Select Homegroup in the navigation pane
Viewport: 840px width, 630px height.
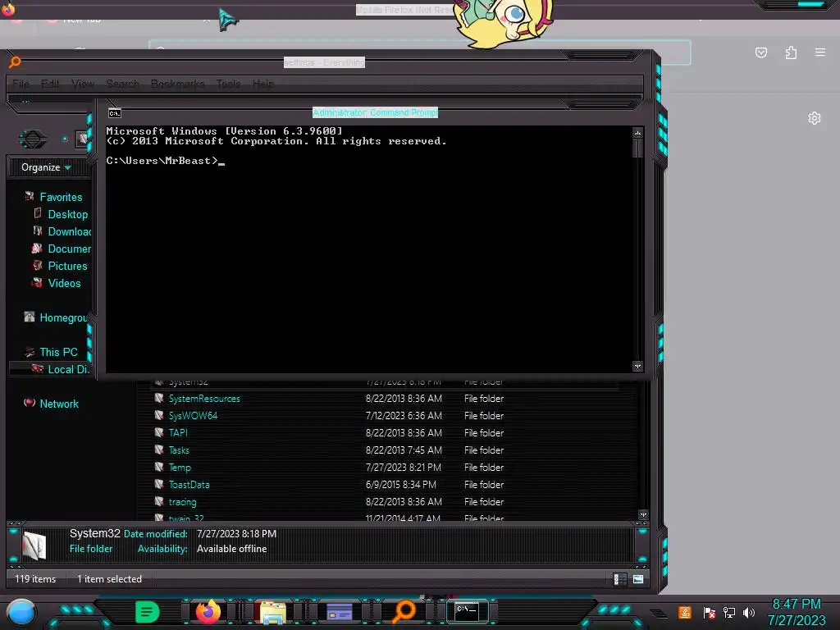(x=63, y=317)
